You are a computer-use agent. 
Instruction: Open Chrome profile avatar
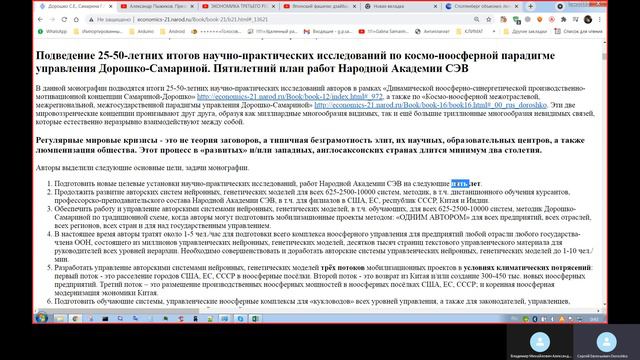click(x=588, y=19)
